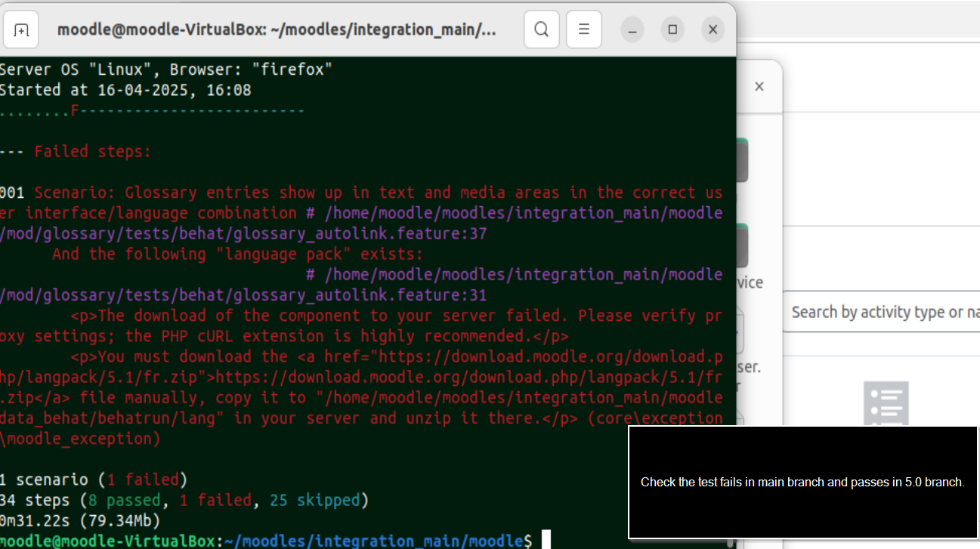The width and height of the screenshot is (980, 549).
Task: Click the '--- Failed steps:' heading
Action: (76, 151)
